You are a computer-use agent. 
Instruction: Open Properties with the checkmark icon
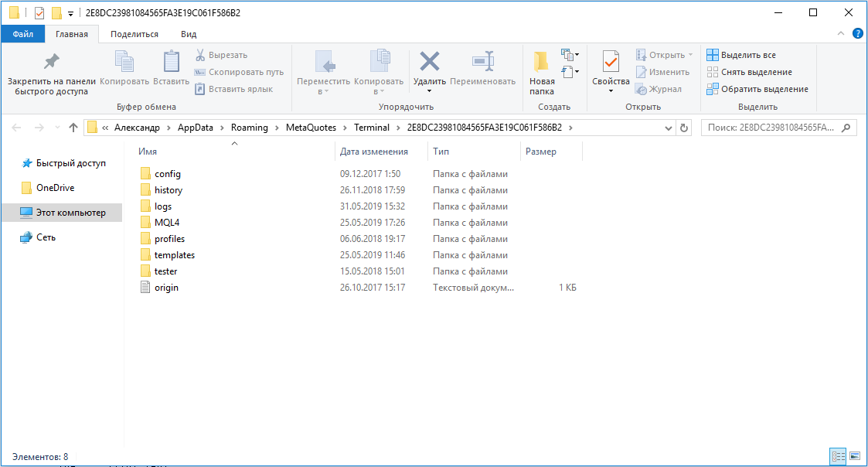611,62
